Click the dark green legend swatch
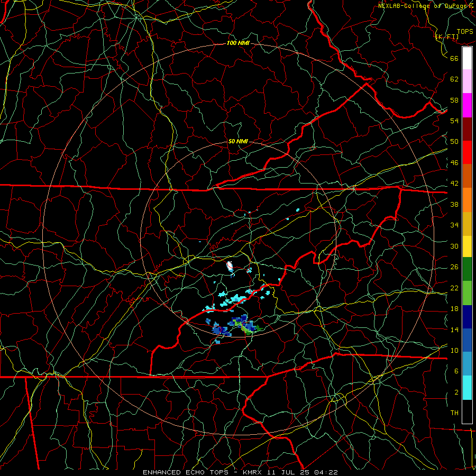This screenshot has width=476, height=476. 467,269
